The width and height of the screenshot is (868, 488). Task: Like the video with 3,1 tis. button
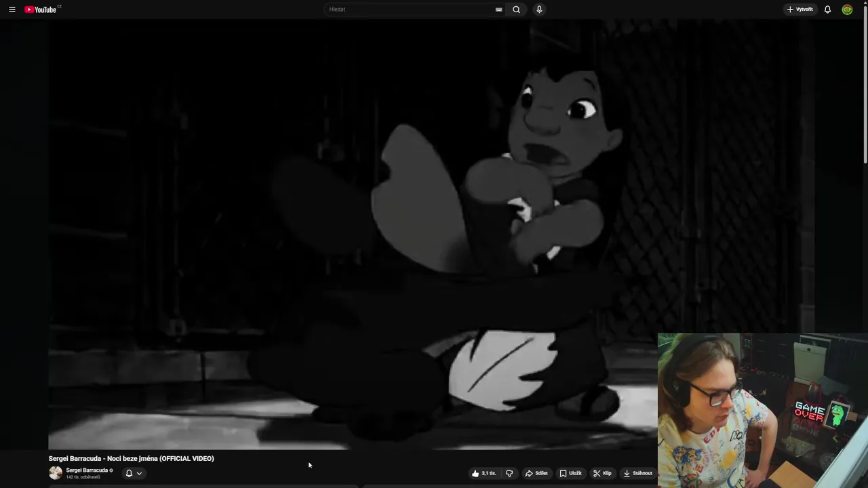(x=484, y=473)
